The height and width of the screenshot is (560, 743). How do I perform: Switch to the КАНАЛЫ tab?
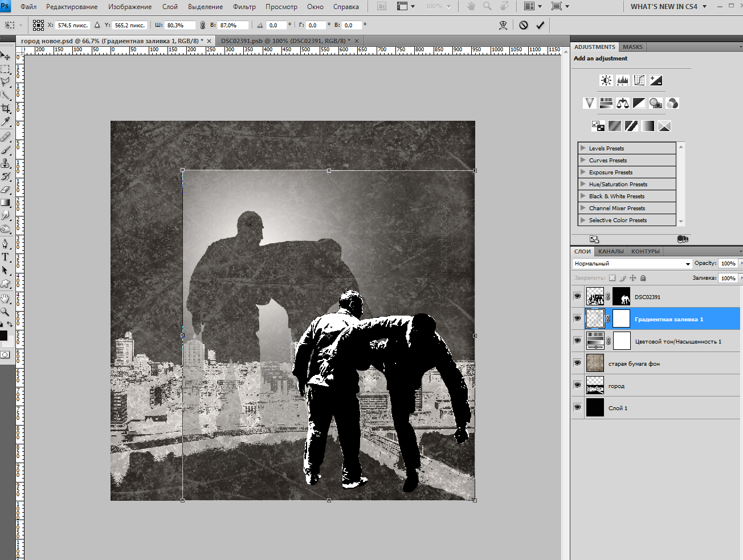[x=611, y=251]
